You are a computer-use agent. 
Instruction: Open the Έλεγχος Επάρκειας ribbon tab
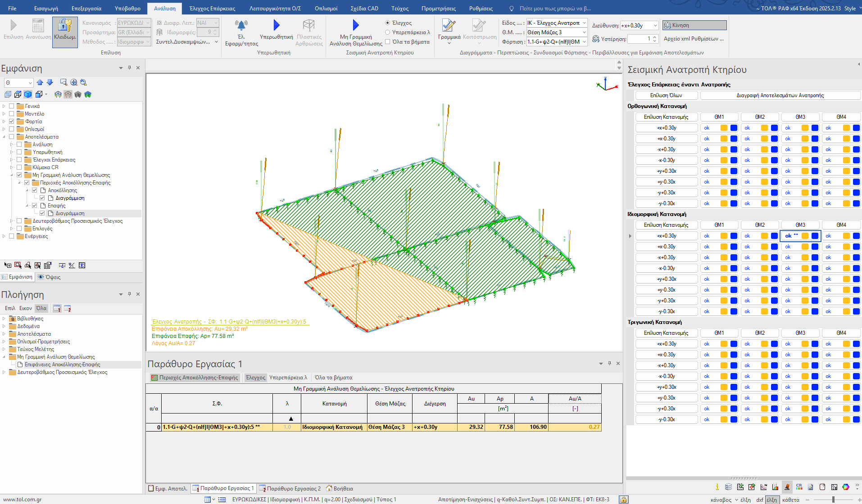212,9
